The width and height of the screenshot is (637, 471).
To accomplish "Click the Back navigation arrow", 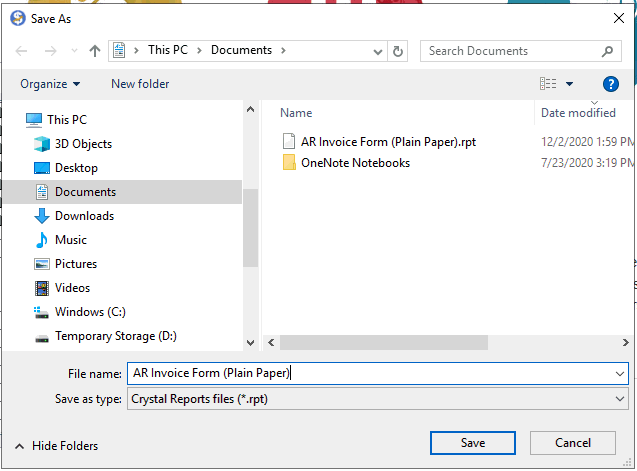I will [x=22, y=51].
